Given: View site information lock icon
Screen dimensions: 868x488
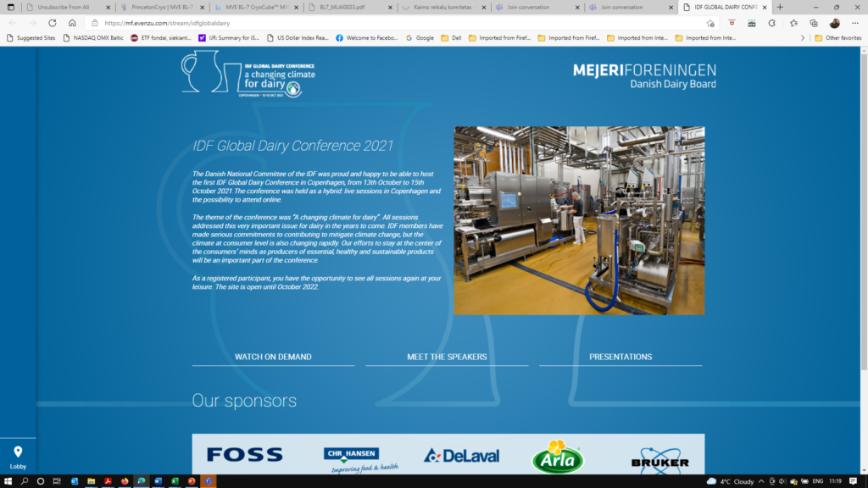Looking at the screenshot, I should (95, 23).
